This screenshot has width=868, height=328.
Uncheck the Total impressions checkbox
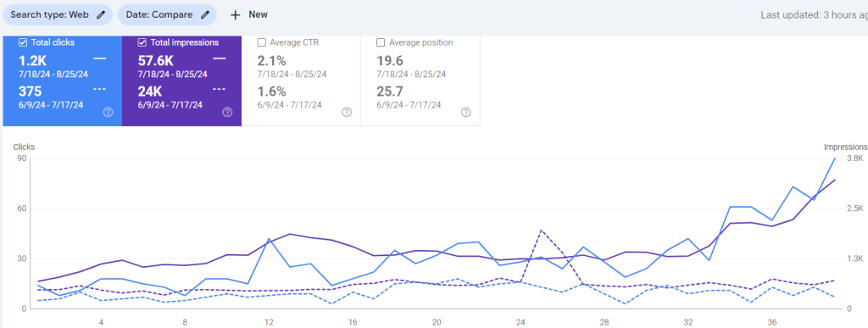click(142, 42)
